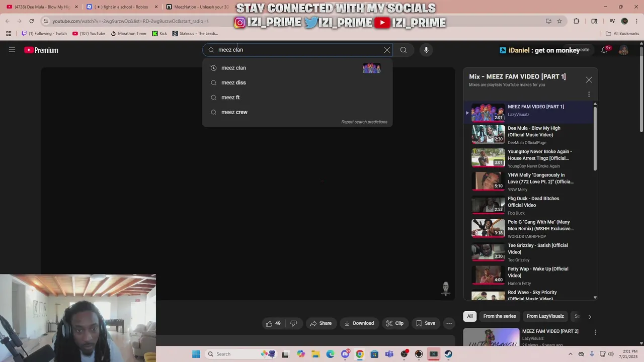Create a Clip of the video

coord(394,323)
